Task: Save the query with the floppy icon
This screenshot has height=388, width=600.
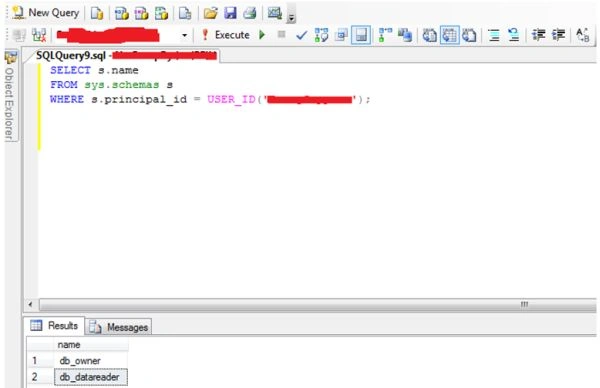Action: [230, 13]
